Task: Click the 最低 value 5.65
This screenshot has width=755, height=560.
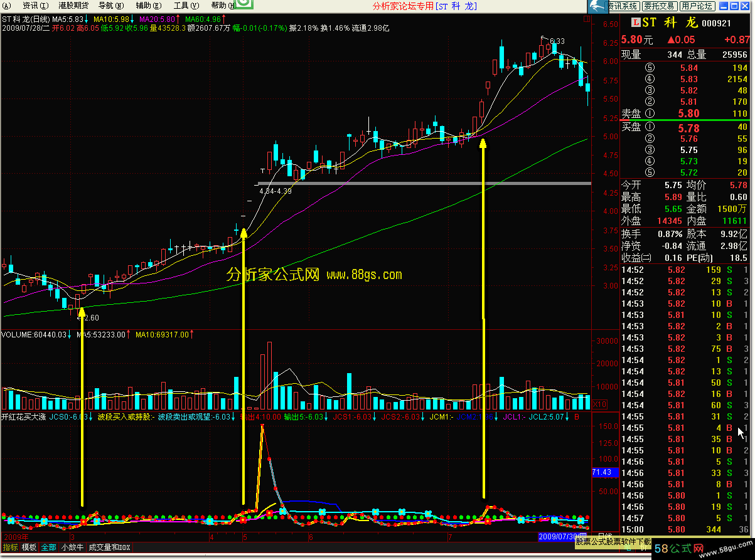Action: 672,209
